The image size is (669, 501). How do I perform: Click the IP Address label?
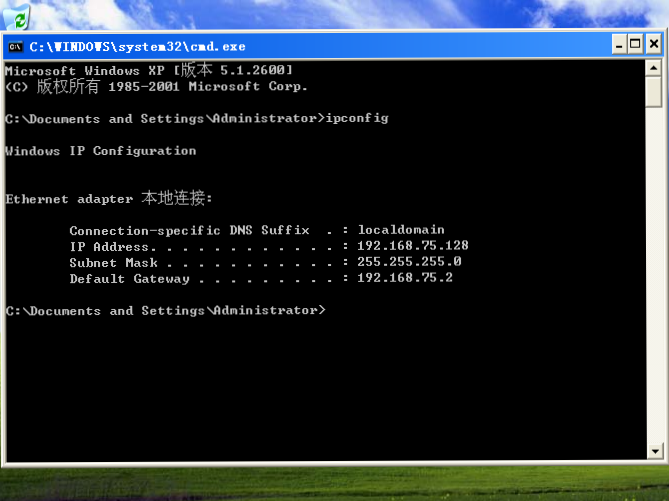109,246
